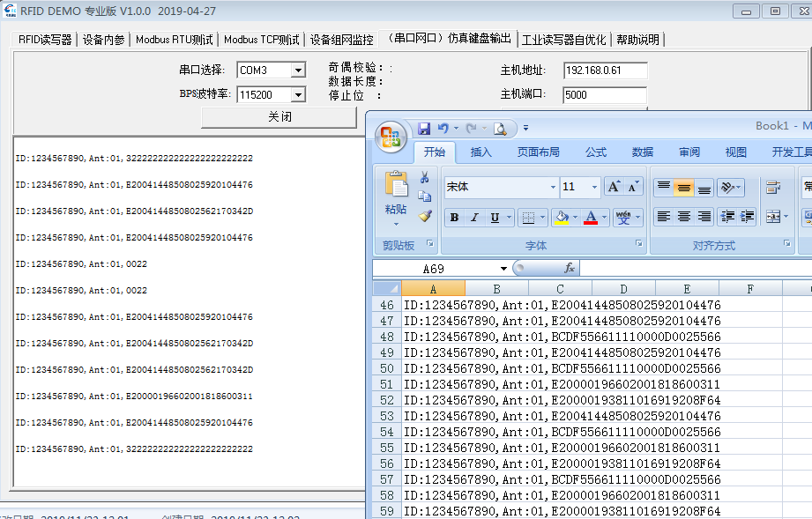Viewport: 812px width, 519px height.
Task: Apply cell borders with the border icon
Action: point(528,218)
